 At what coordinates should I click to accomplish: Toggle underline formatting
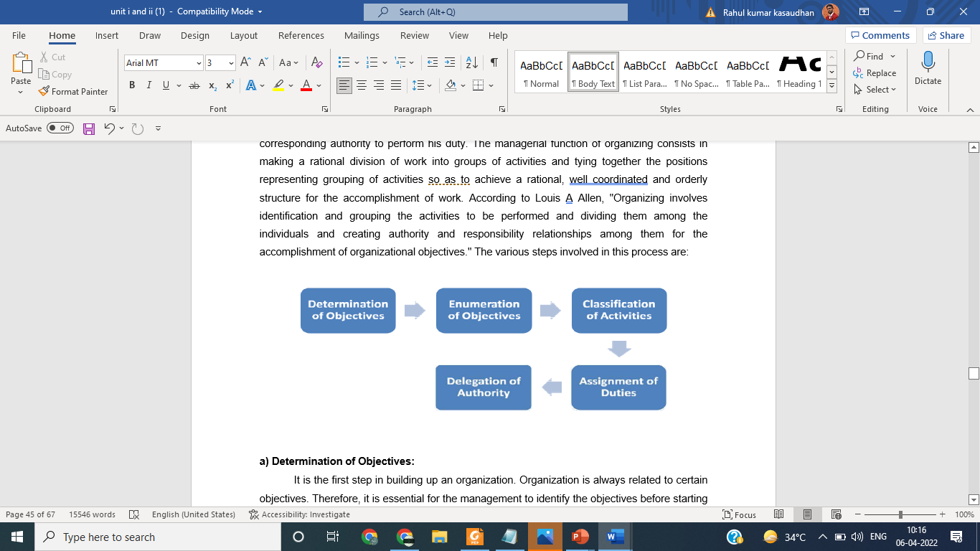(166, 85)
